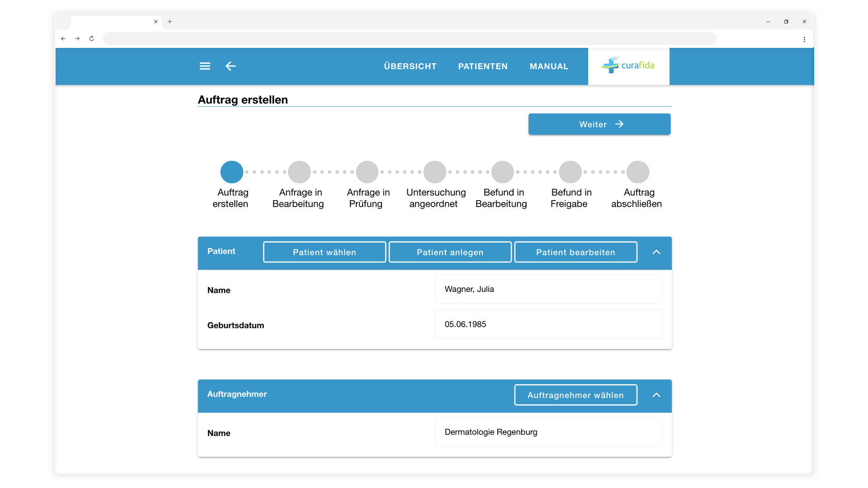Click the Geburtsdatum field 05.06.1985
The height and width of the screenshot is (488, 868).
point(548,324)
